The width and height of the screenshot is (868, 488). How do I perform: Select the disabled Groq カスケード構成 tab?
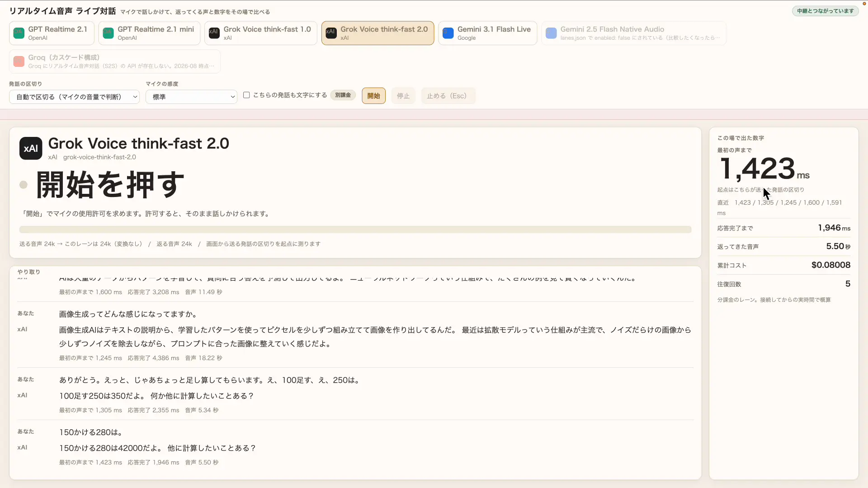tap(115, 61)
